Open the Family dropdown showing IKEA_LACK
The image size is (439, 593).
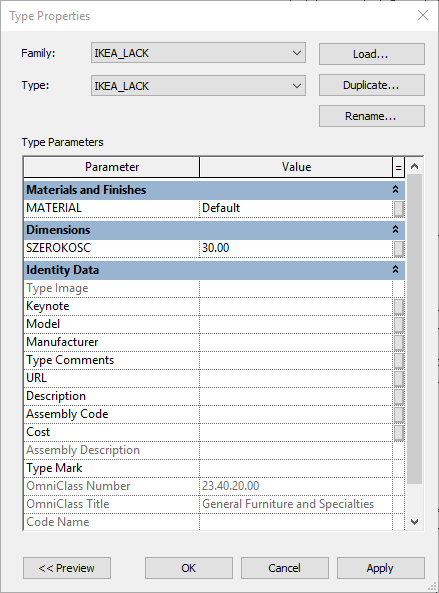(x=198, y=53)
